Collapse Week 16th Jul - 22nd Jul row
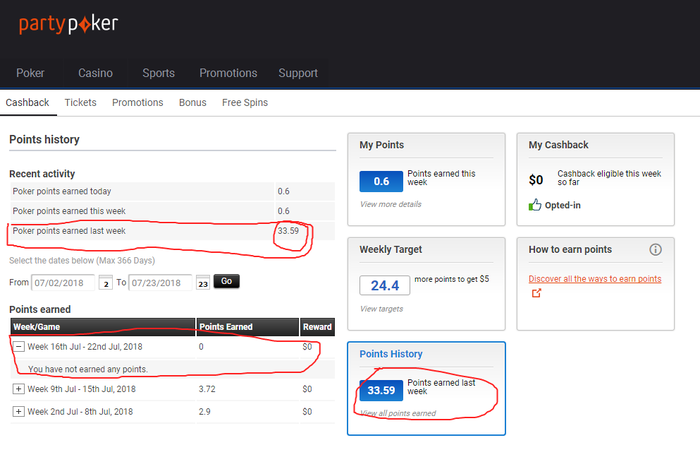 pyautogui.click(x=18, y=347)
